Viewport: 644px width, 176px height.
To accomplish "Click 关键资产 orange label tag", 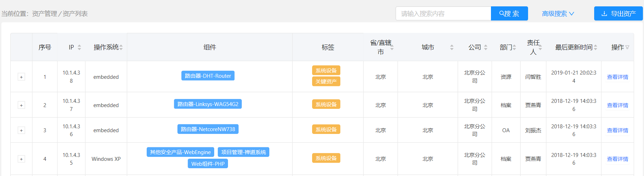I will point(326,82).
